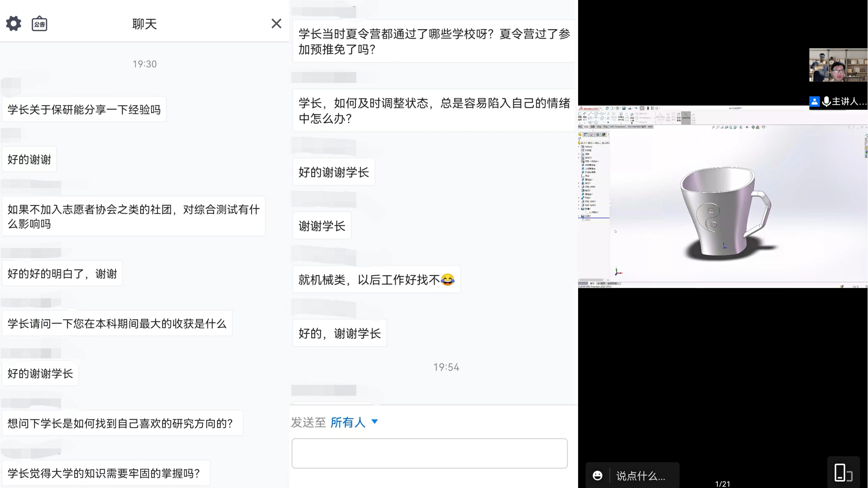Click the blue participant icon by 主讲人
The width and height of the screenshot is (868, 488).
pos(814,101)
